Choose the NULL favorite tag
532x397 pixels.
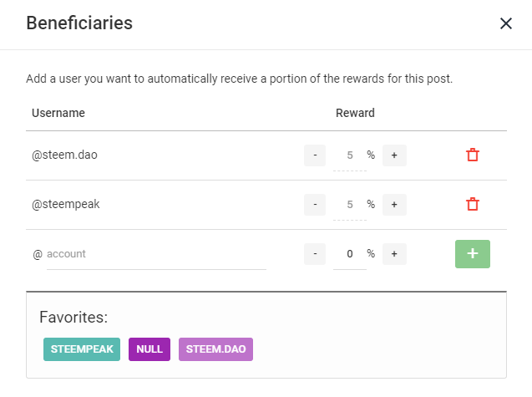tap(149, 349)
